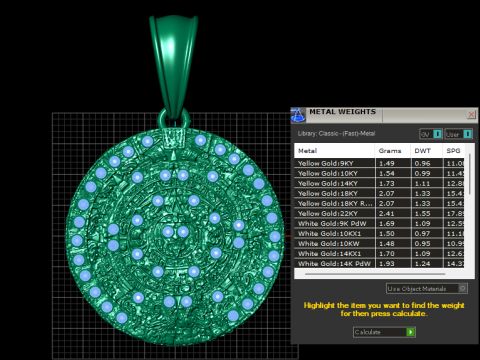This screenshot has height=360, width=480.
Task: Select the White Gold:9K PdW row
Action: (379, 223)
